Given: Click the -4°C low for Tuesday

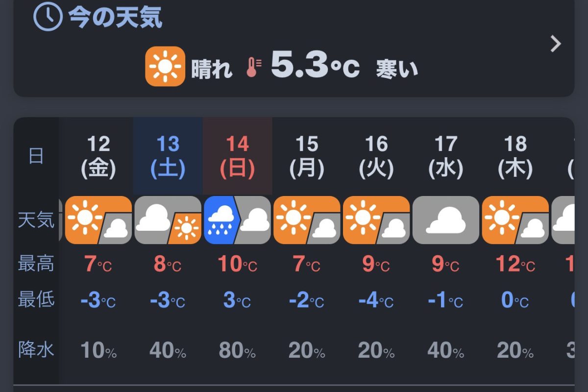Looking at the screenshot, I should tap(376, 300).
